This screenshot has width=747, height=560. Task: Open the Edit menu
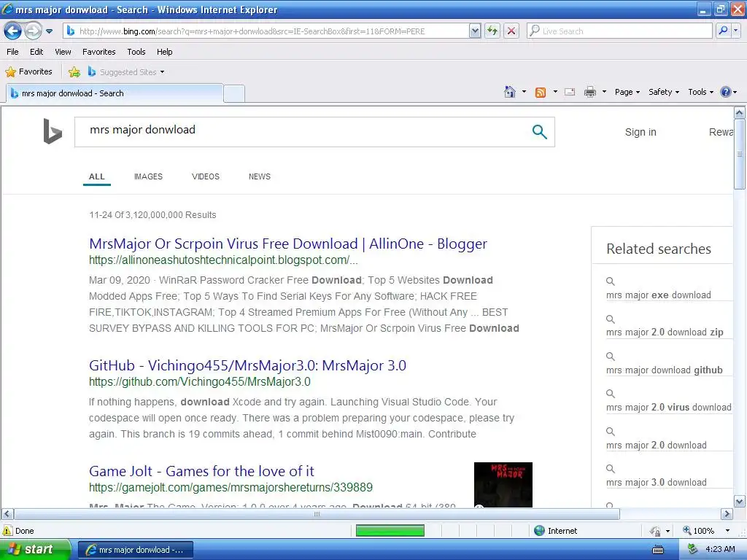point(36,52)
